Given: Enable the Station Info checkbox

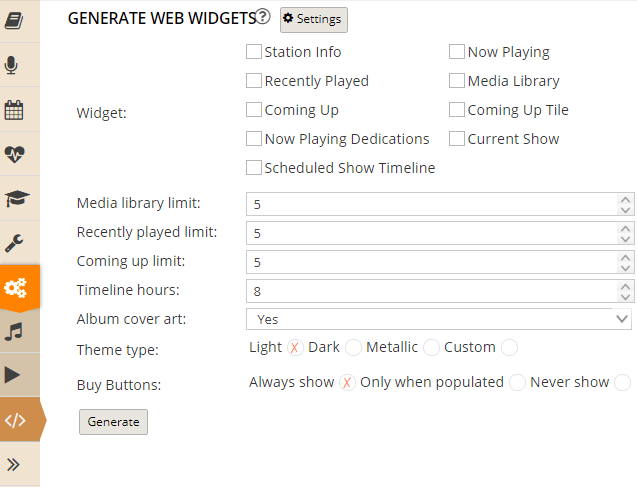Looking at the screenshot, I should click(x=254, y=52).
